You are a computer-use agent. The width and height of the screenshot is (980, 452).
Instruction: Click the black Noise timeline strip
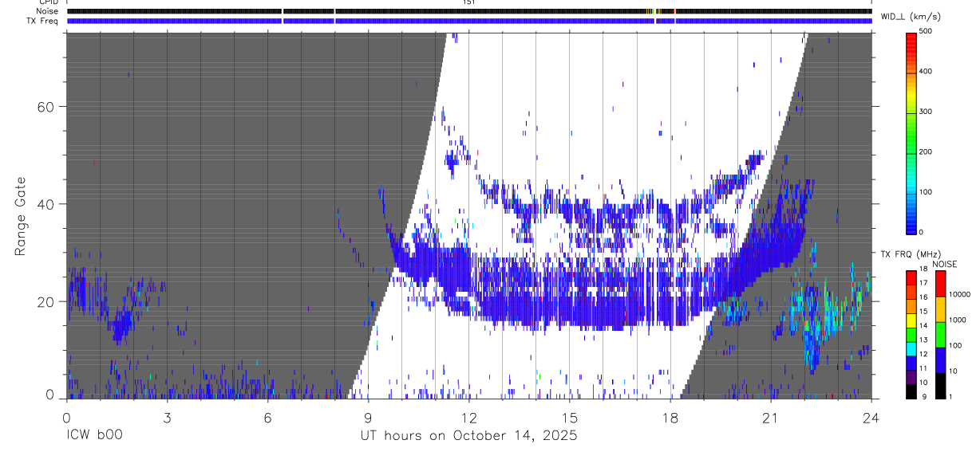tap(469, 11)
